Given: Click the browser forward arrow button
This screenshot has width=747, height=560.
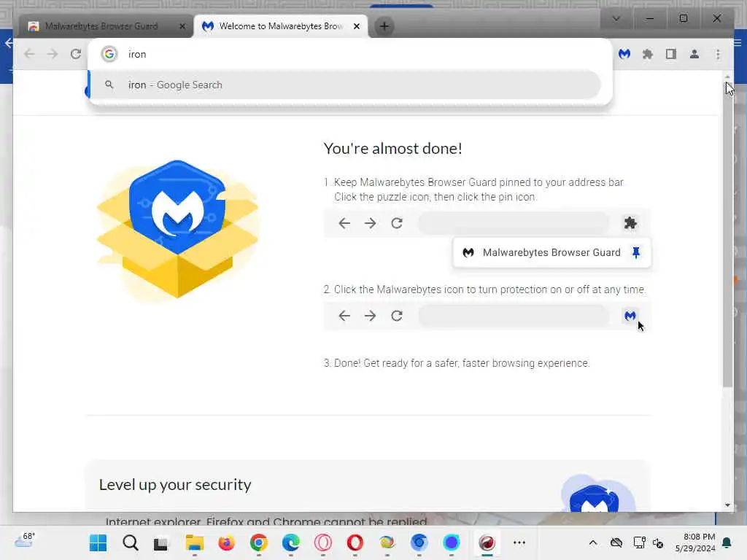Looking at the screenshot, I should click(x=53, y=54).
